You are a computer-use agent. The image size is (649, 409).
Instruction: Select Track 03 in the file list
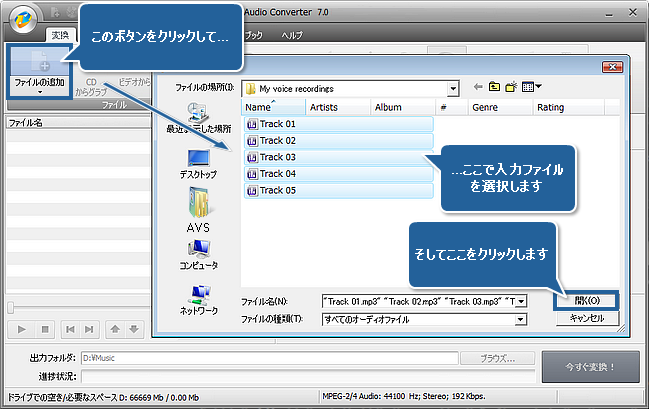(277, 157)
